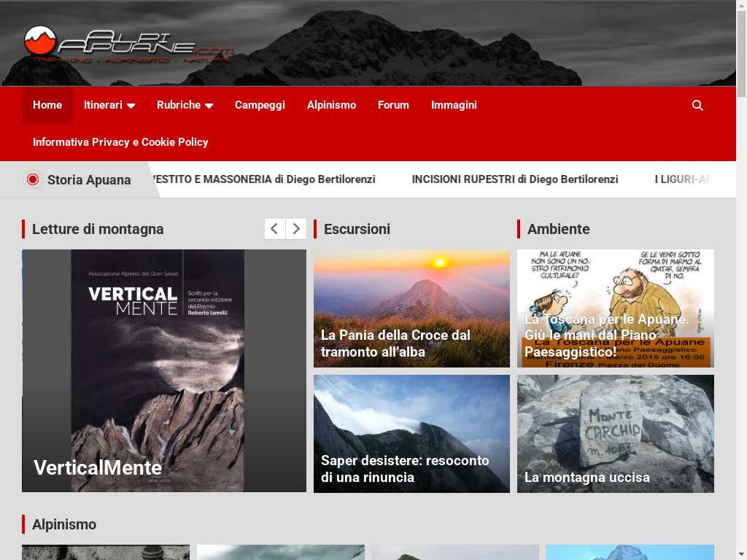Open La montagna uccisa article
747x560 pixels.
(587, 478)
